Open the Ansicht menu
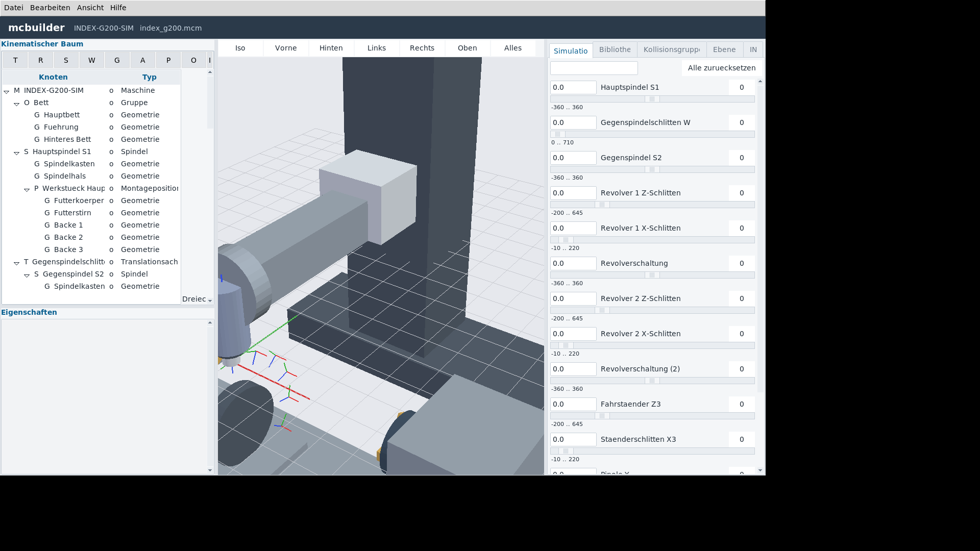This screenshot has height=551, width=980. tap(90, 8)
